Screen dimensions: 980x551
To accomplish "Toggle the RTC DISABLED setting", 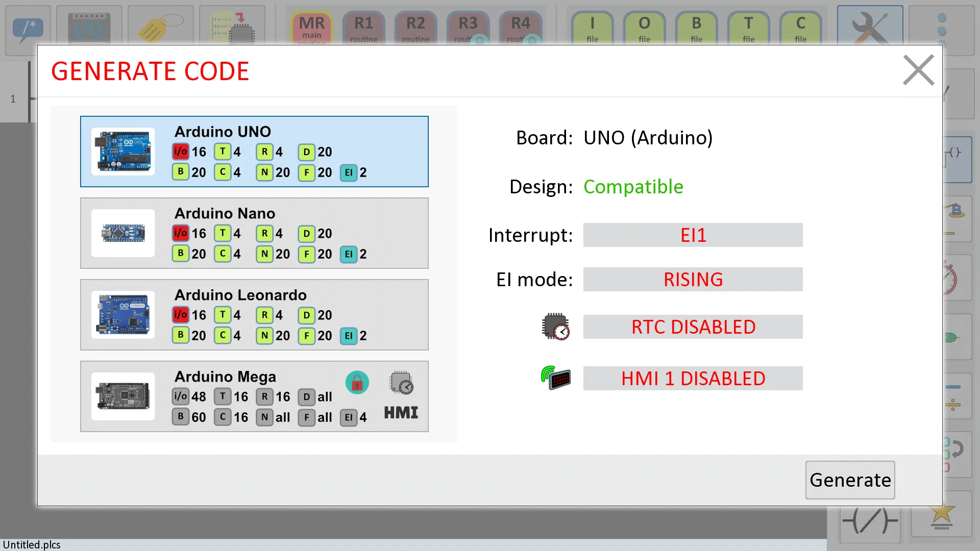I will [693, 327].
